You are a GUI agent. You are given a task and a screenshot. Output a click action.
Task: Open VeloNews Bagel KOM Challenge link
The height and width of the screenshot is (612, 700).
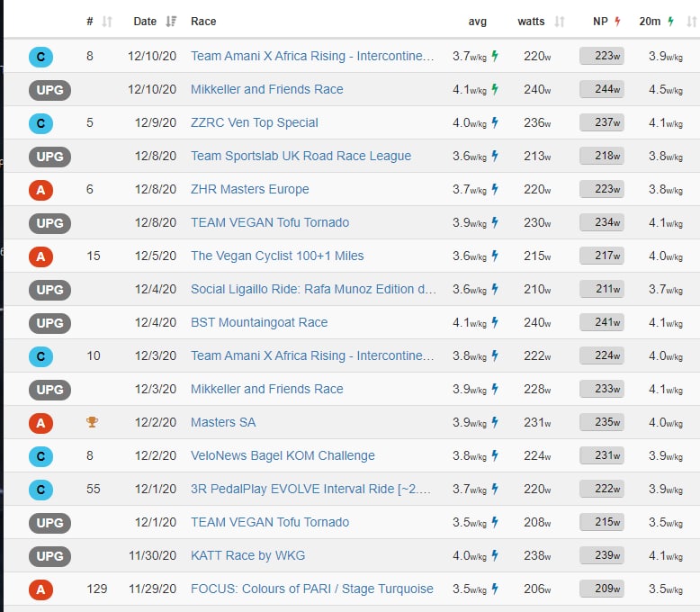point(283,455)
